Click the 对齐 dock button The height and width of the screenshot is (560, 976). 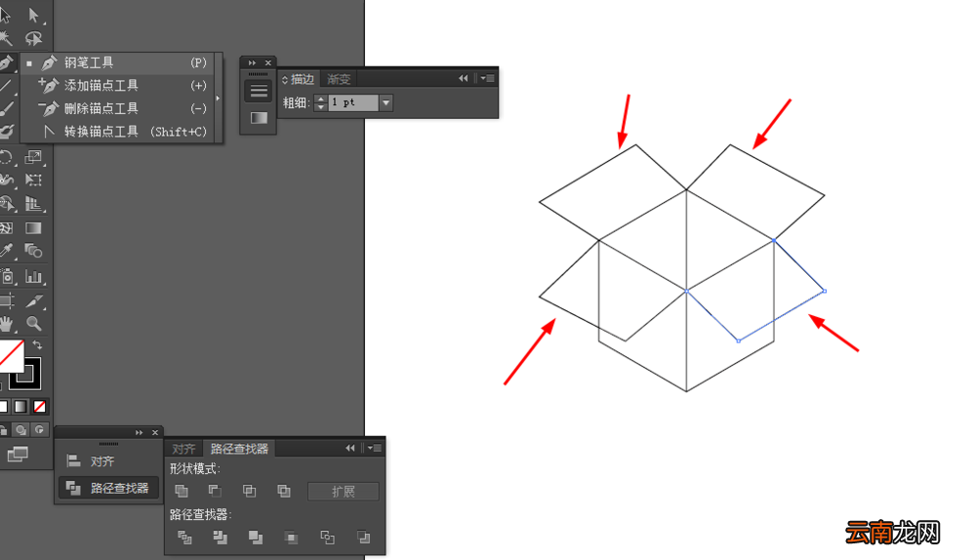[108, 461]
